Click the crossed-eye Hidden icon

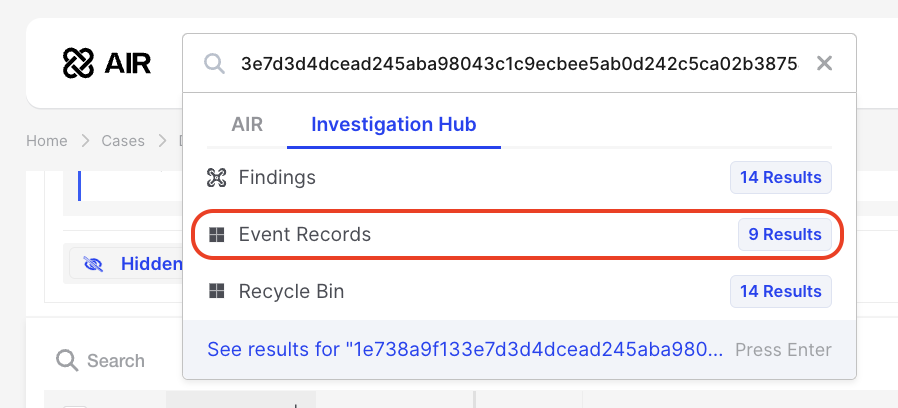pos(95,264)
